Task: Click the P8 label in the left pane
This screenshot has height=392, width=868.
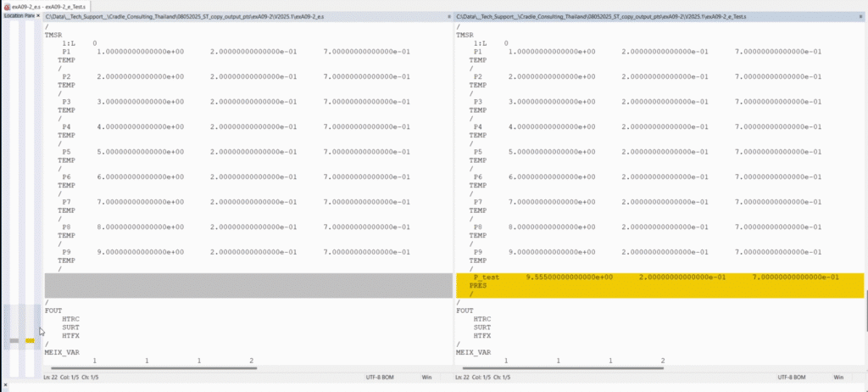Action: (x=66, y=227)
